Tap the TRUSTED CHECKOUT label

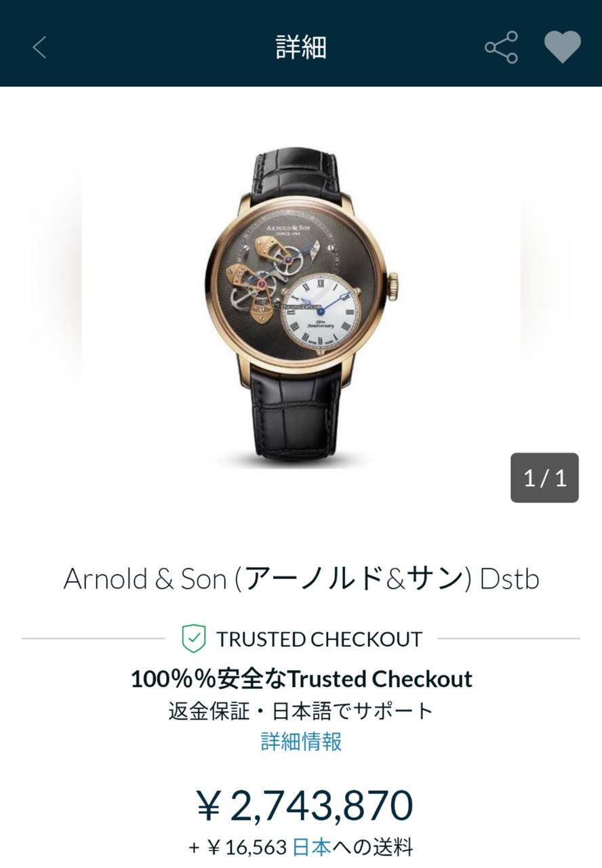tap(319, 639)
